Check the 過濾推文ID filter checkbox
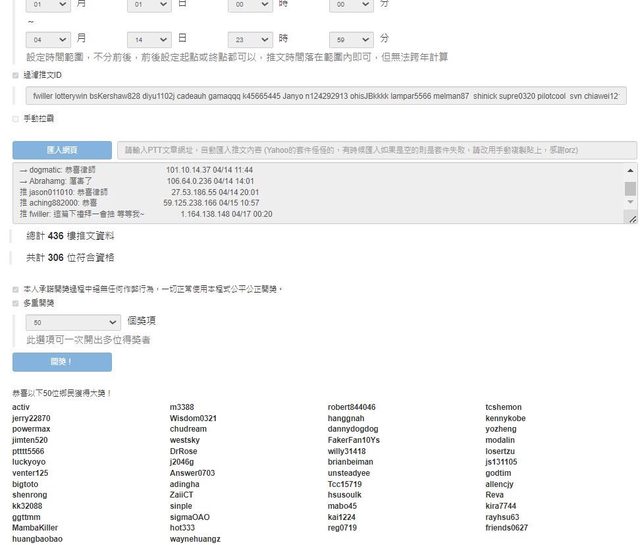The width and height of the screenshot is (640, 545). 15,74
